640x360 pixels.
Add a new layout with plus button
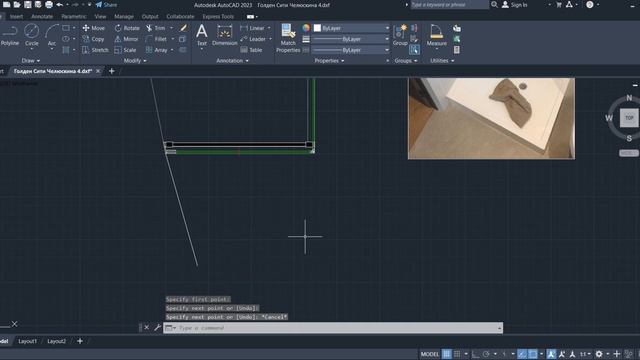(80, 341)
